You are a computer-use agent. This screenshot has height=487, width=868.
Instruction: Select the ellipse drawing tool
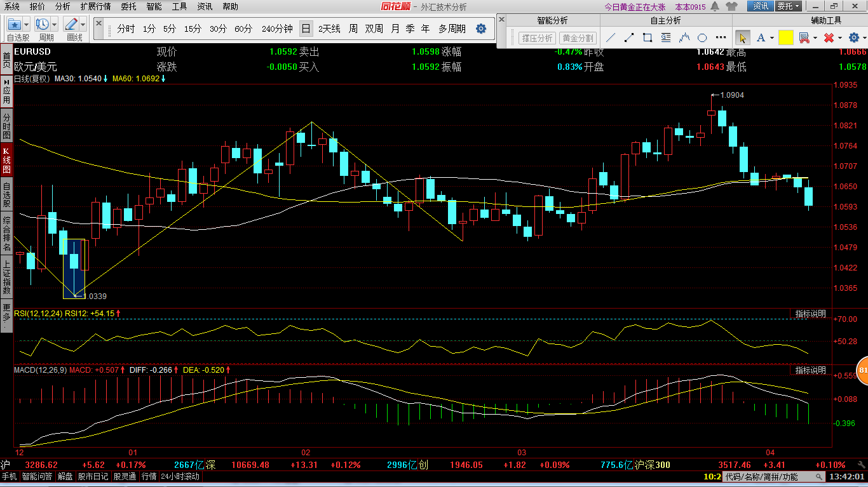click(702, 37)
